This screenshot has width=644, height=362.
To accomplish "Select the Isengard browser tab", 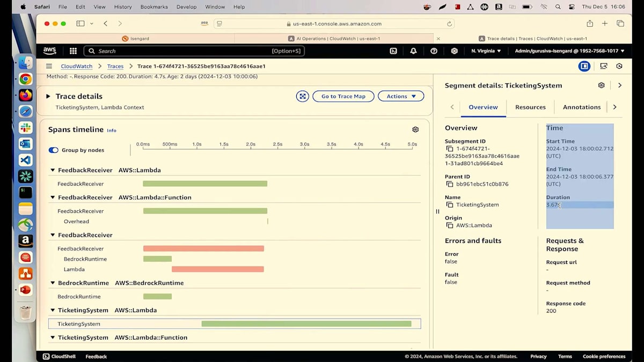I will click(136, 39).
